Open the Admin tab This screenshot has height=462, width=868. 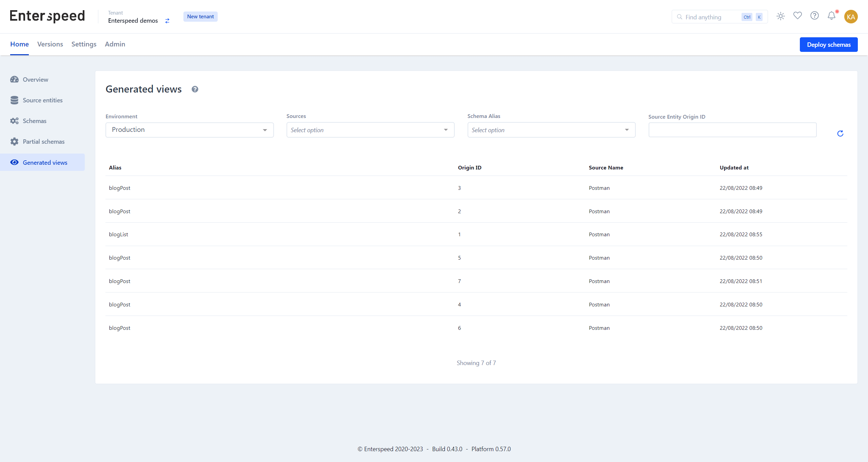[115, 44]
